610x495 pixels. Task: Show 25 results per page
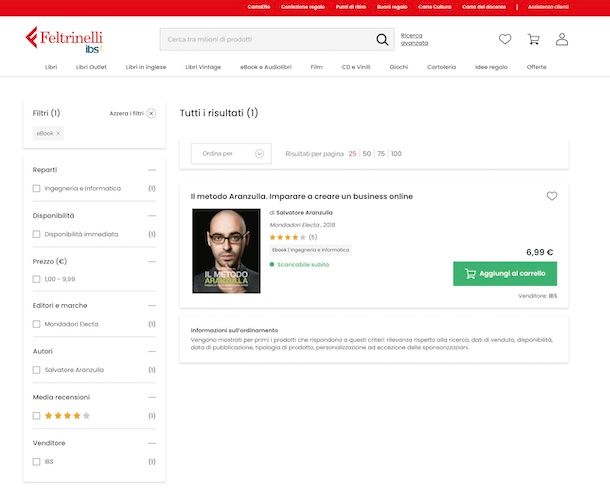(352, 154)
